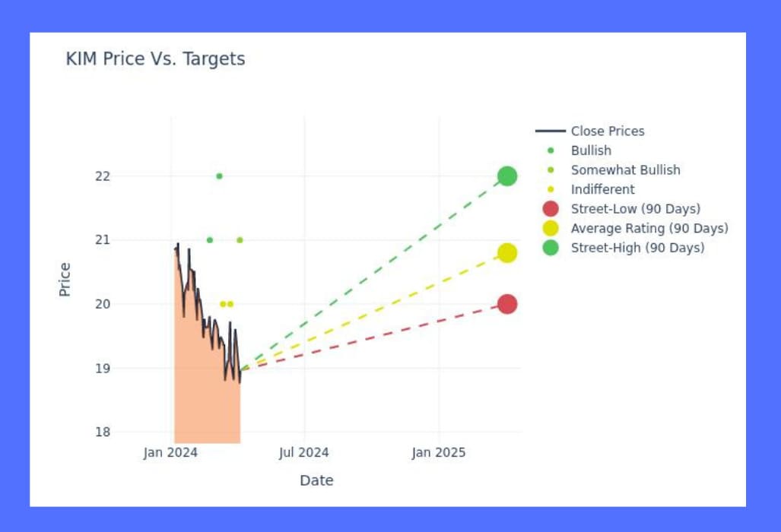This screenshot has height=532, width=781.
Task: Hide the Bullish series via its legend entry
Action: [x=591, y=150]
